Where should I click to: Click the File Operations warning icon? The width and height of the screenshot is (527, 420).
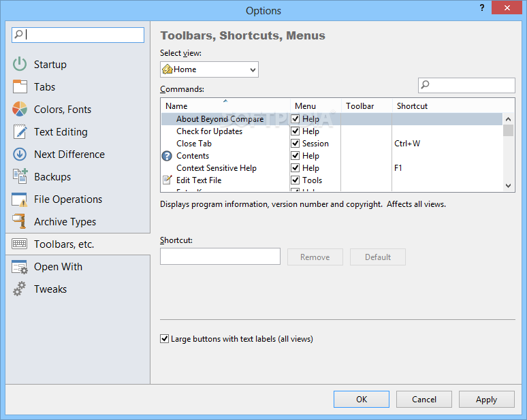[20, 199]
